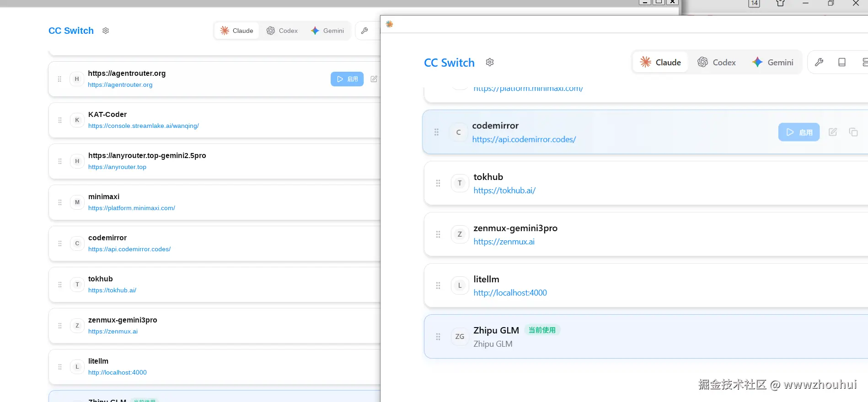The image size is (868, 402).
Task: Select the zenmux-gemini3pro name in the front window
Action: tap(515, 228)
